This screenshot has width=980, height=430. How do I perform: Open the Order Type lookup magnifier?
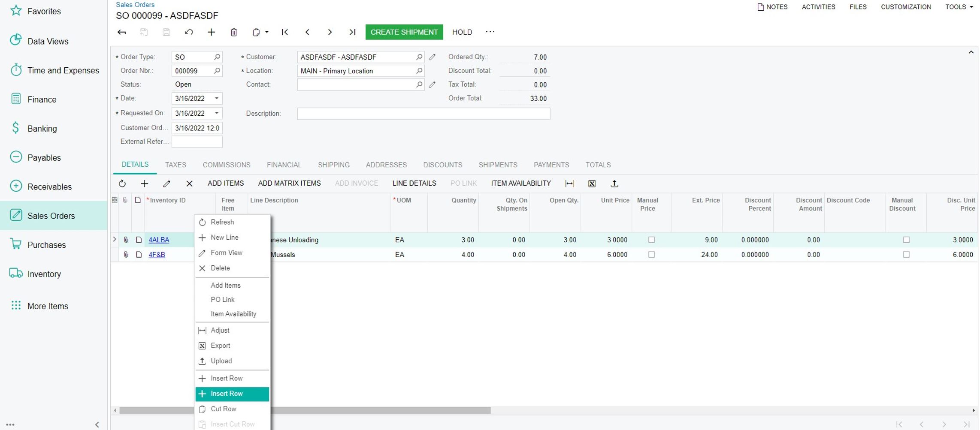coord(217,57)
